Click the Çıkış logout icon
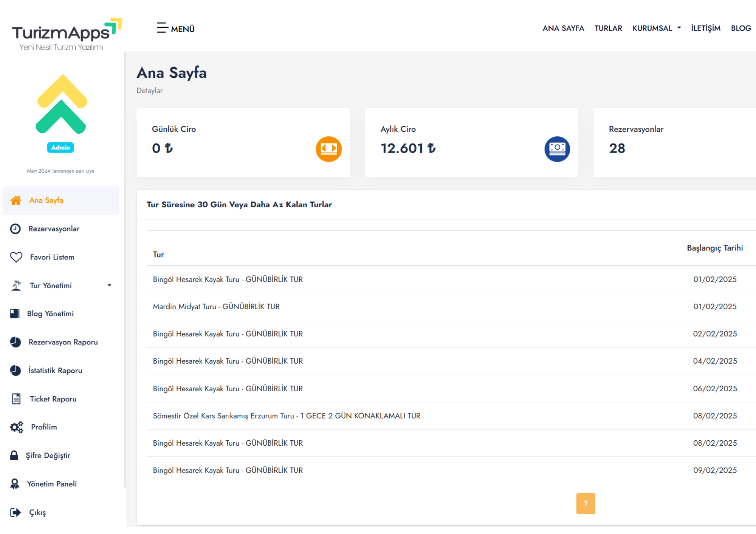The width and height of the screenshot is (756, 534). (x=15, y=512)
